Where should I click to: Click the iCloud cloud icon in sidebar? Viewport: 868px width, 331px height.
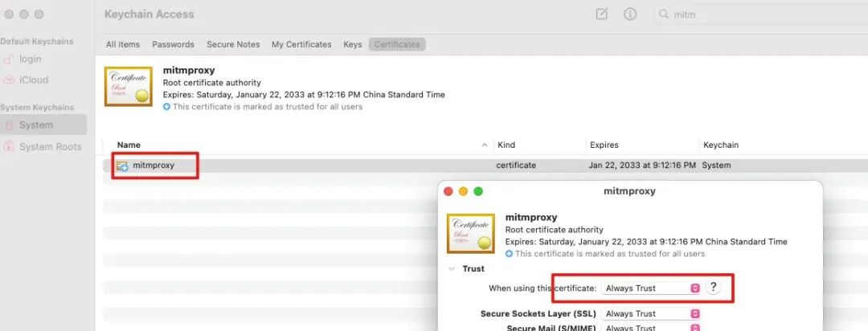(9, 80)
